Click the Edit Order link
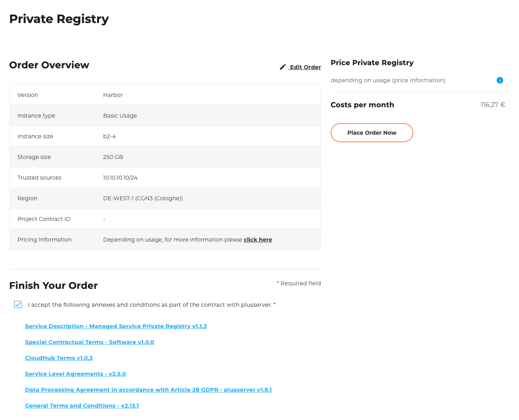The width and height of the screenshot is (519, 420). tap(305, 67)
